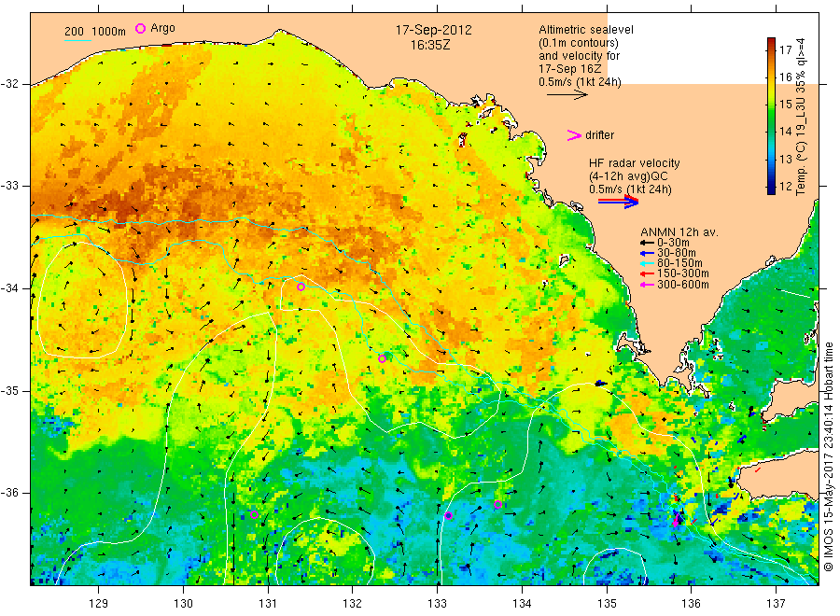
Task: Click longitude axis label 131
Action: [268, 603]
